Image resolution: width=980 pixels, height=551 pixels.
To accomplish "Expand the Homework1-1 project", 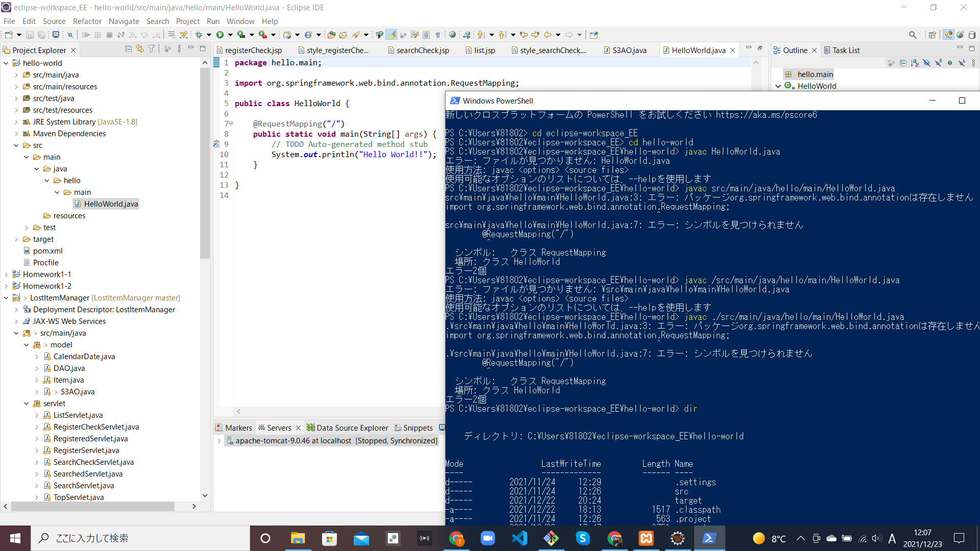I will (6, 274).
